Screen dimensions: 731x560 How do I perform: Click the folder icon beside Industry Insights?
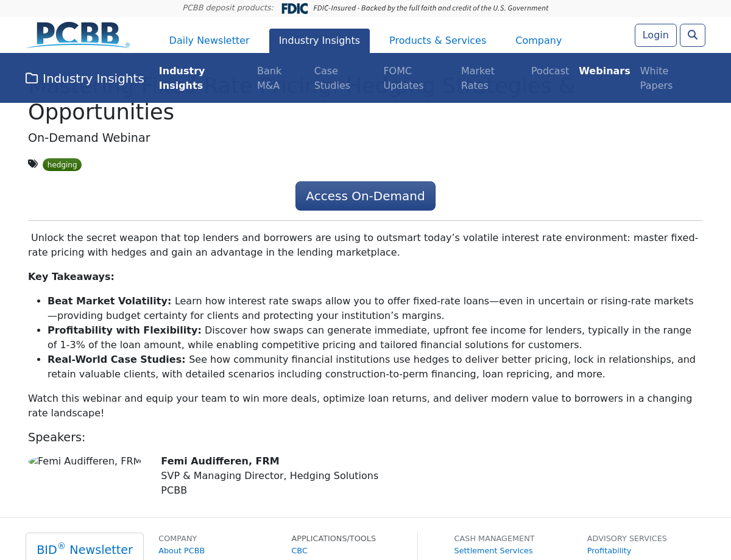pos(32,79)
